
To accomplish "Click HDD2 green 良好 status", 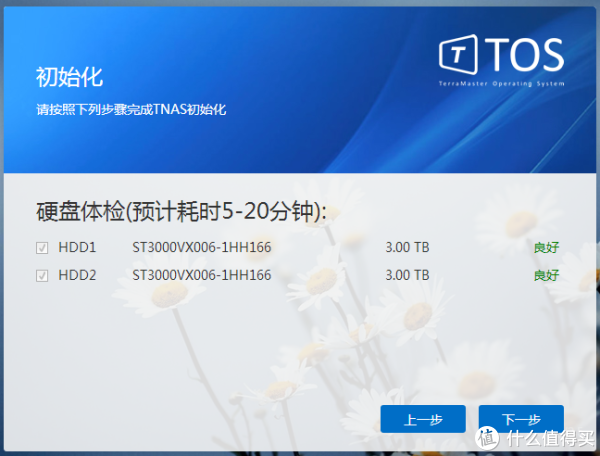I will pos(546,275).
